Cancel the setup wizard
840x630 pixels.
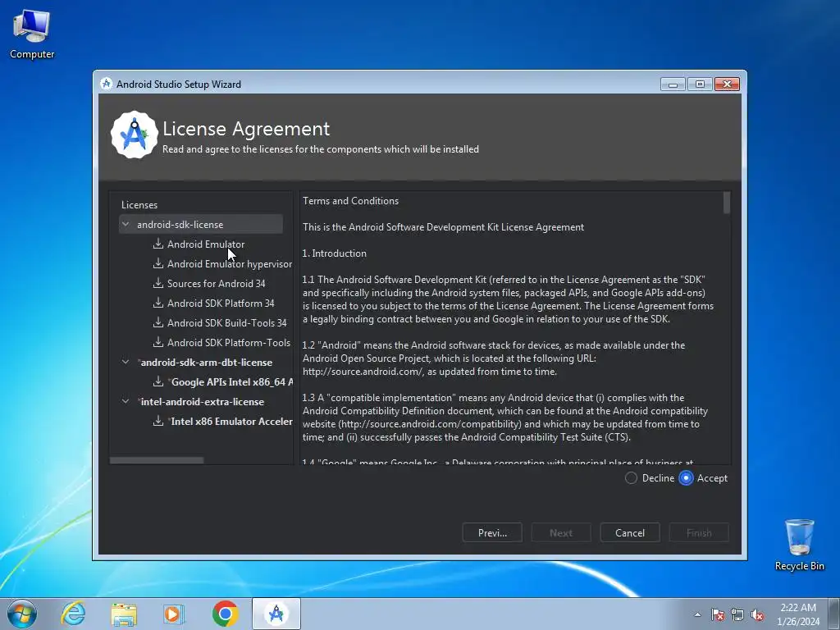tap(630, 532)
